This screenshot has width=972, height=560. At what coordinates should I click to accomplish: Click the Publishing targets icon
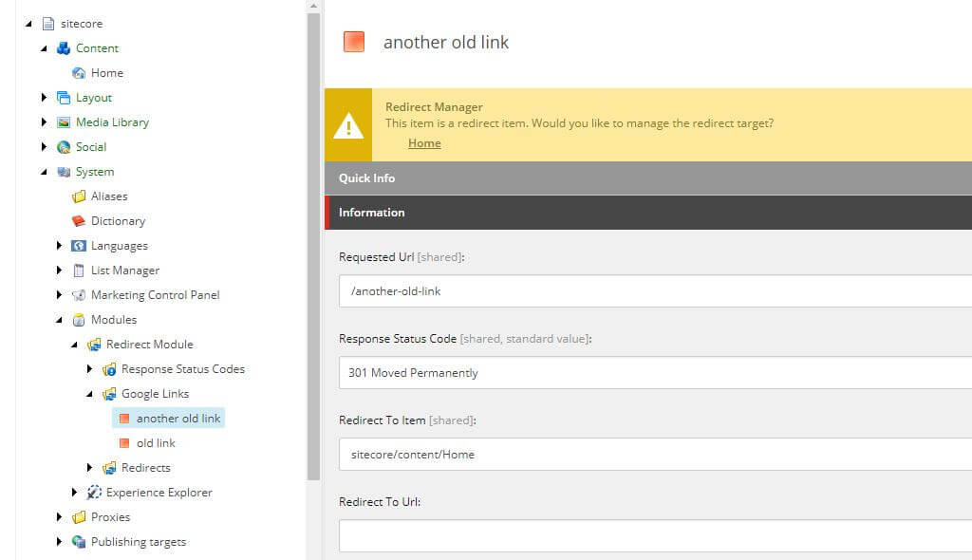(79, 541)
